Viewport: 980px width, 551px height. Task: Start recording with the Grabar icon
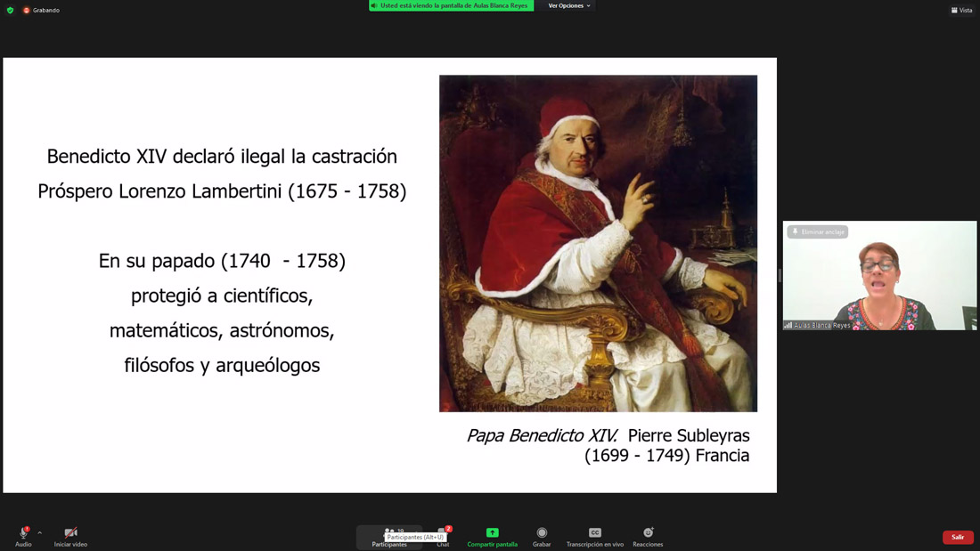click(x=542, y=533)
